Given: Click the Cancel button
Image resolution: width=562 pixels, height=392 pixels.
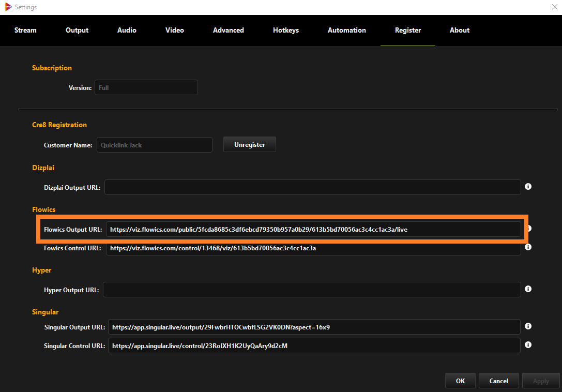Looking at the screenshot, I should pyautogui.click(x=498, y=381).
